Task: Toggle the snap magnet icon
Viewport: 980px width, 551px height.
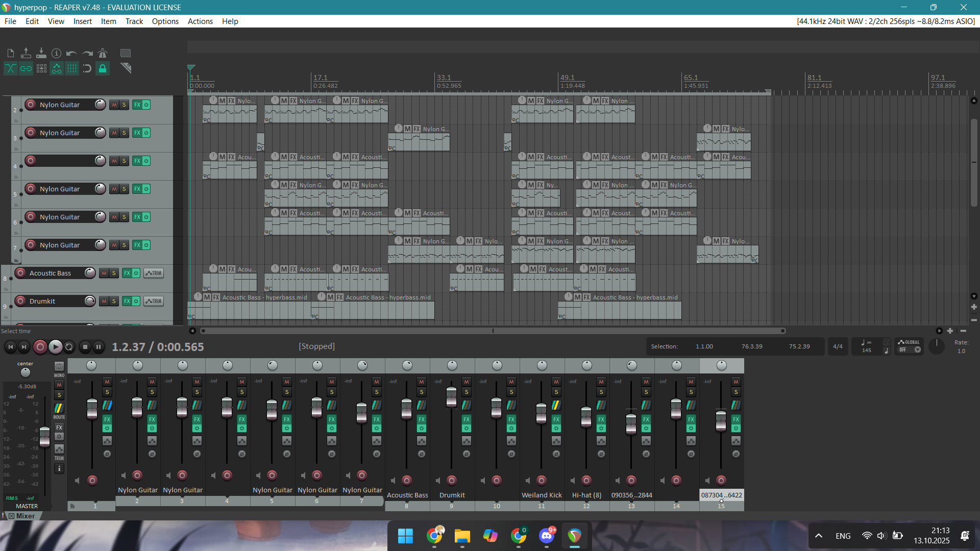Action: point(87,68)
